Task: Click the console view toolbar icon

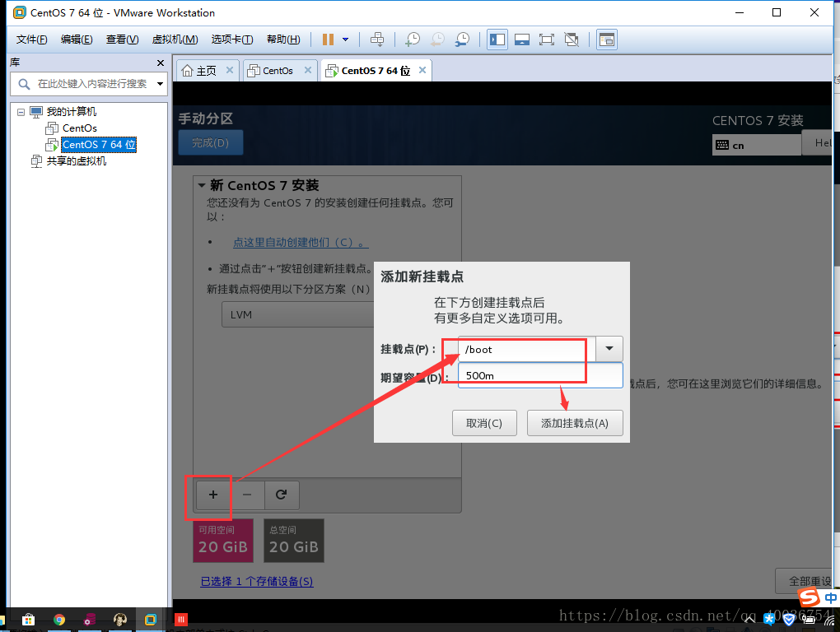Action: tap(606, 39)
